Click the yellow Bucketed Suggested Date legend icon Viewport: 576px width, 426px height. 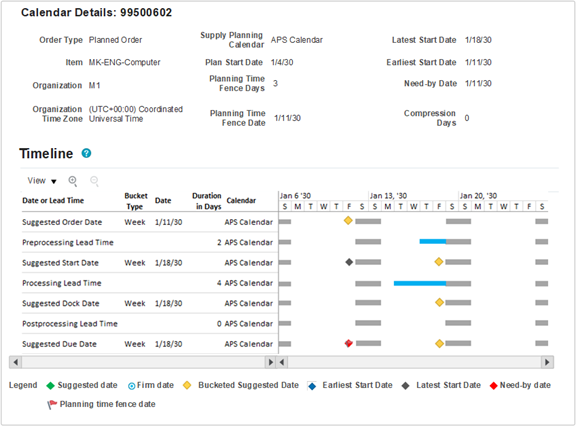click(x=187, y=385)
